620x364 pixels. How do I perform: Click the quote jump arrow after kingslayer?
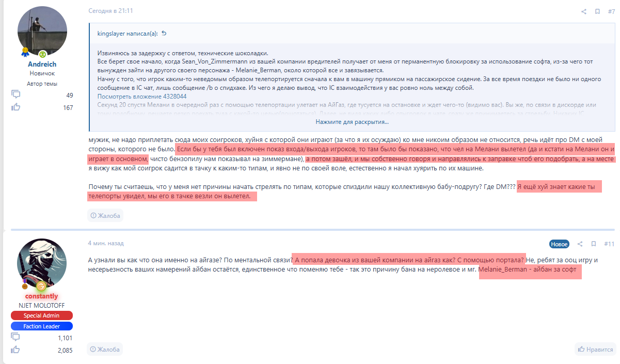(x=164, y=34)
